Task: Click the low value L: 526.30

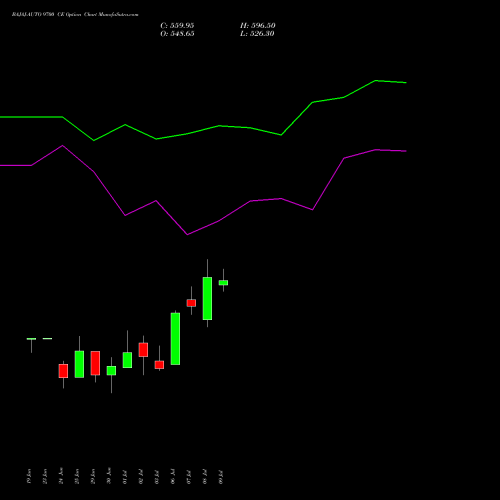Action: (257, 34)
